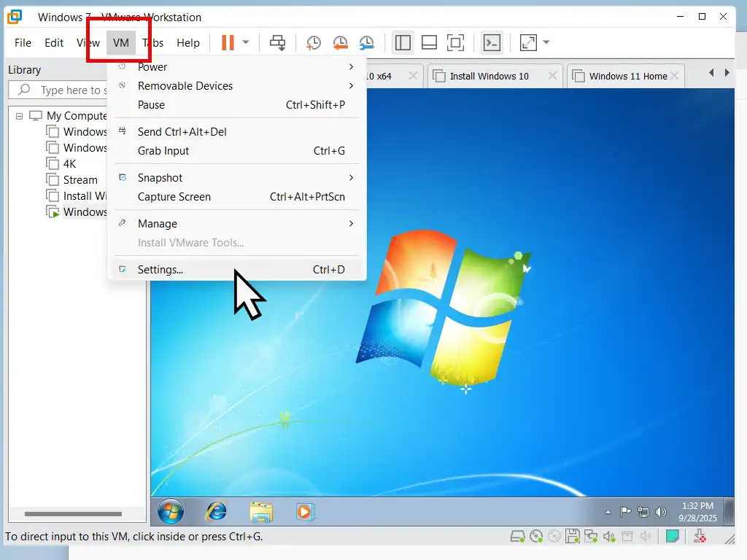The height and width of the screenshot is (560, 747).
Task: Switch to the Windows 11 Home tab
Action: (x=628, y=76)
